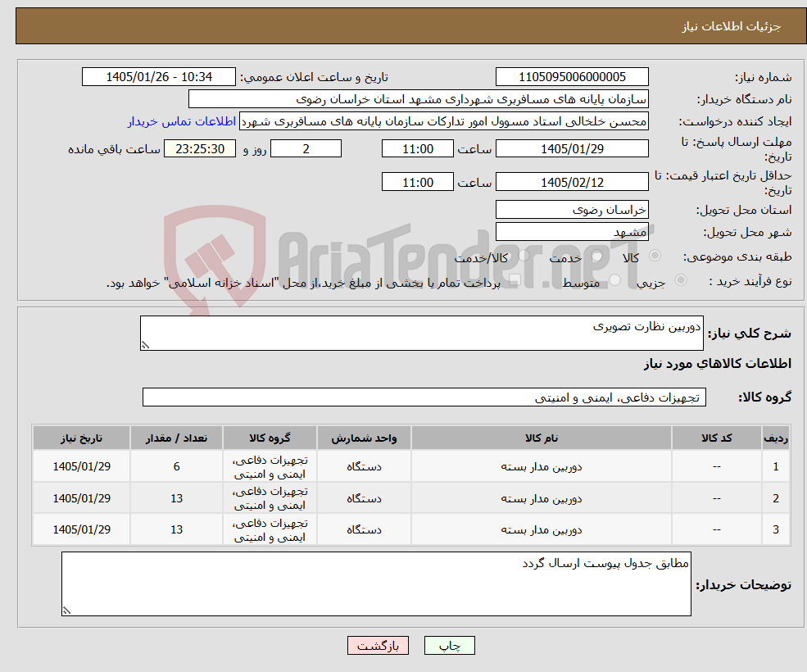Click the جزئیات اطلاعات نیاز header title
The image size is (807, 672).
click(732, 26)
